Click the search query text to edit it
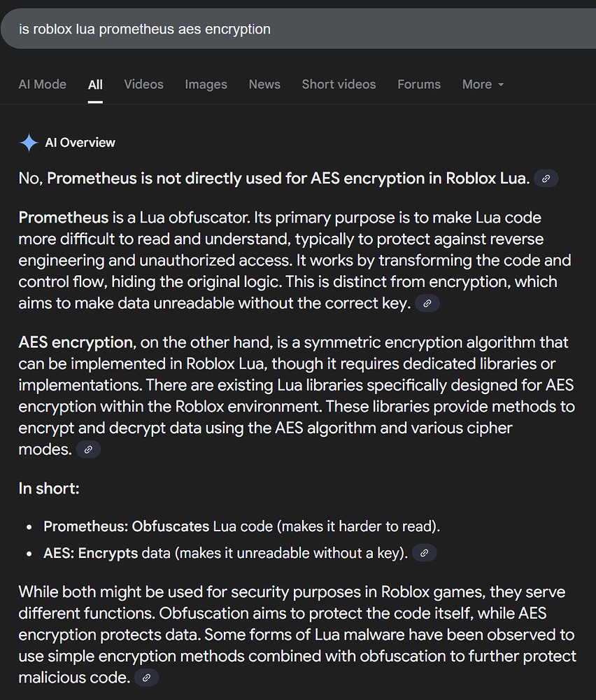Image resolution: width=596 pixels, height=700 pixels. coord(143,29)
